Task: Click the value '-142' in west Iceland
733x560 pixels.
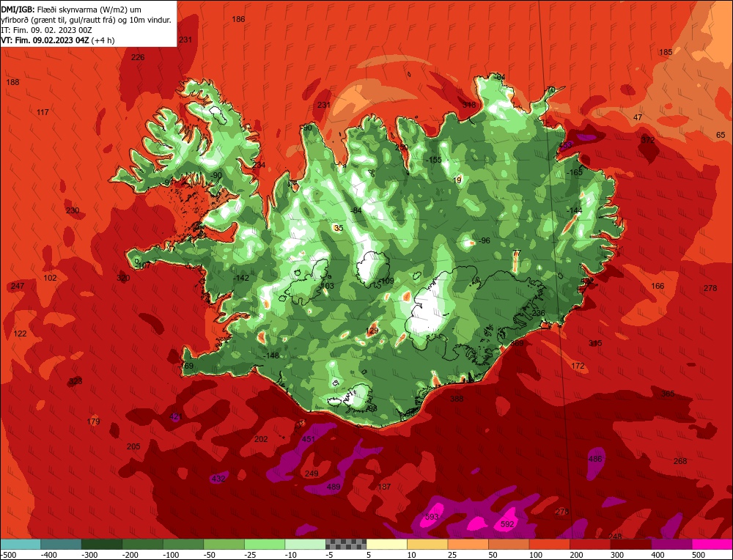Action: (240, 278)
